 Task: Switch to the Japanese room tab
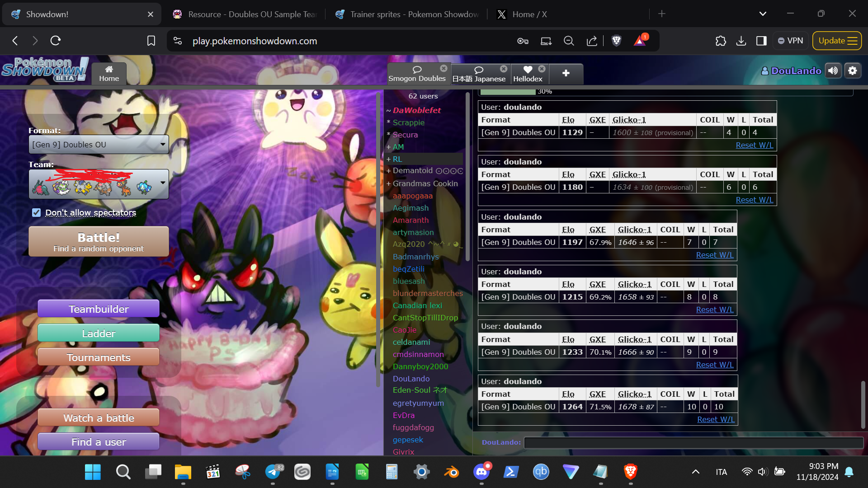(x=479, y=74)
